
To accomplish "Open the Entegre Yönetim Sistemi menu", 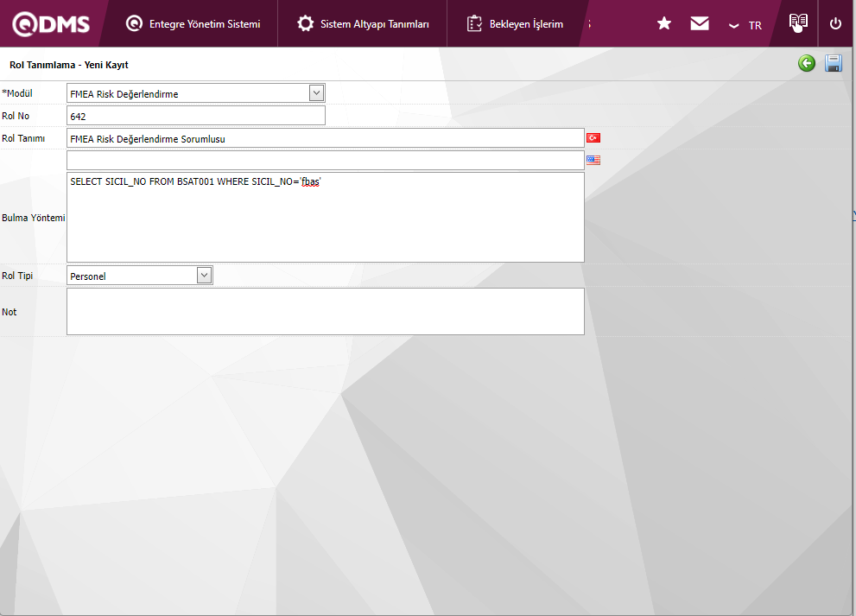I will pyautogui.click(x=193, y=23).
